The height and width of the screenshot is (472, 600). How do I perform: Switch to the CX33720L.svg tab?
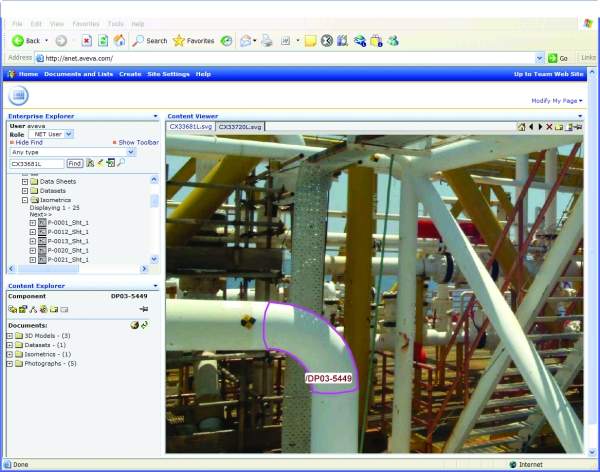point(238,127)
